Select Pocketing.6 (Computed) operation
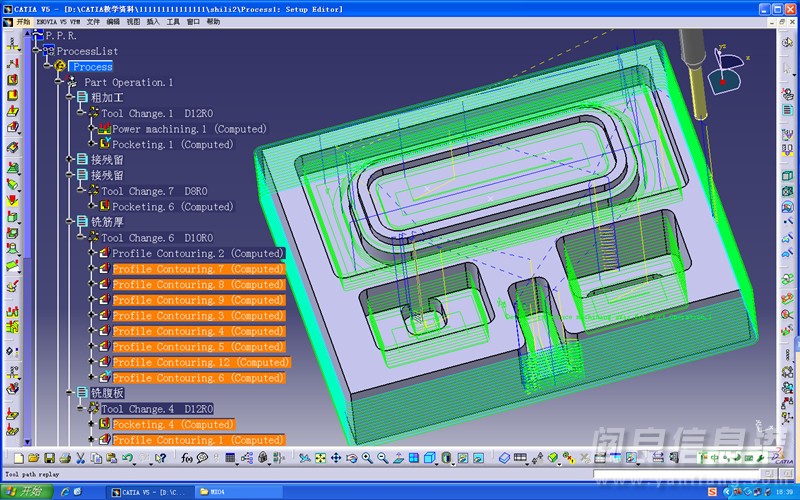This screenshot has height=500, width=800. coord(172,207)
